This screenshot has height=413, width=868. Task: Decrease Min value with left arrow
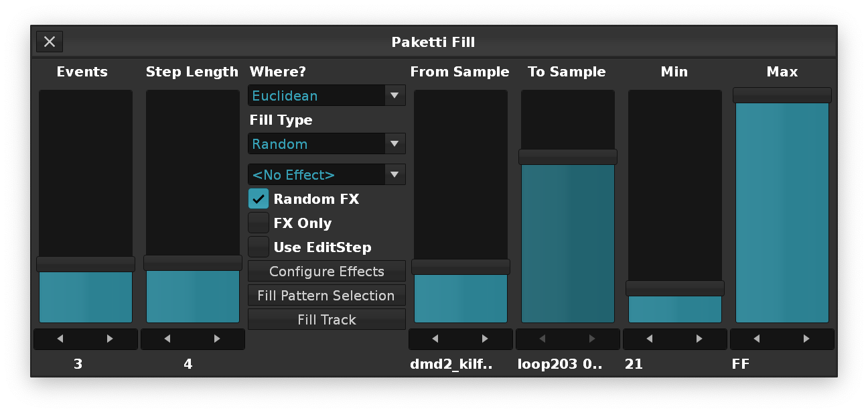[650, 339]
